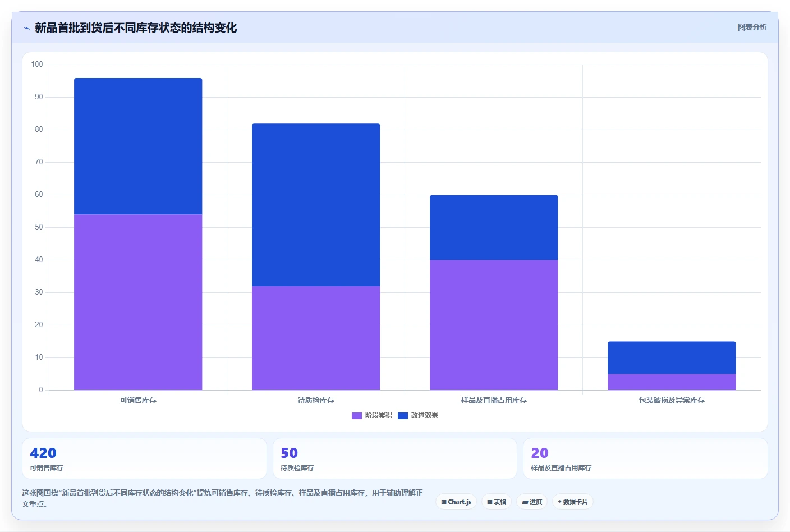Click the 可销售库存 x-axis label
790x532 pixels.
[138, 400]
